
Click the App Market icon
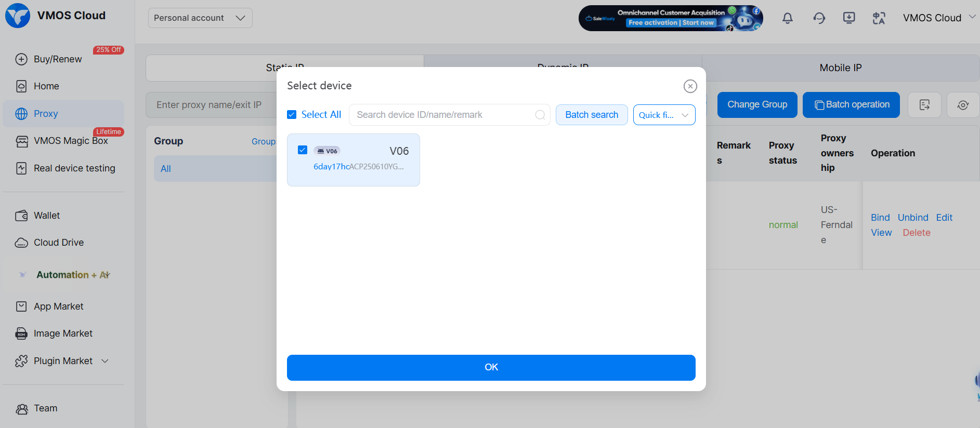21,306
